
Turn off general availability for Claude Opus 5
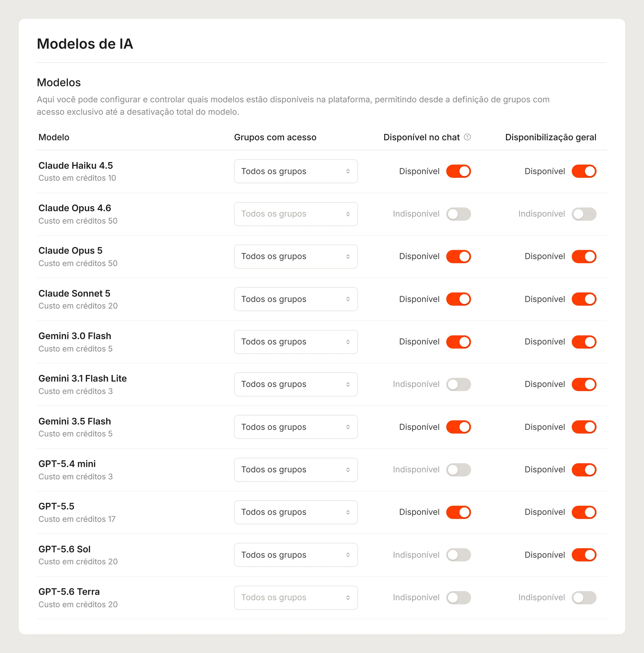[584, 256]
